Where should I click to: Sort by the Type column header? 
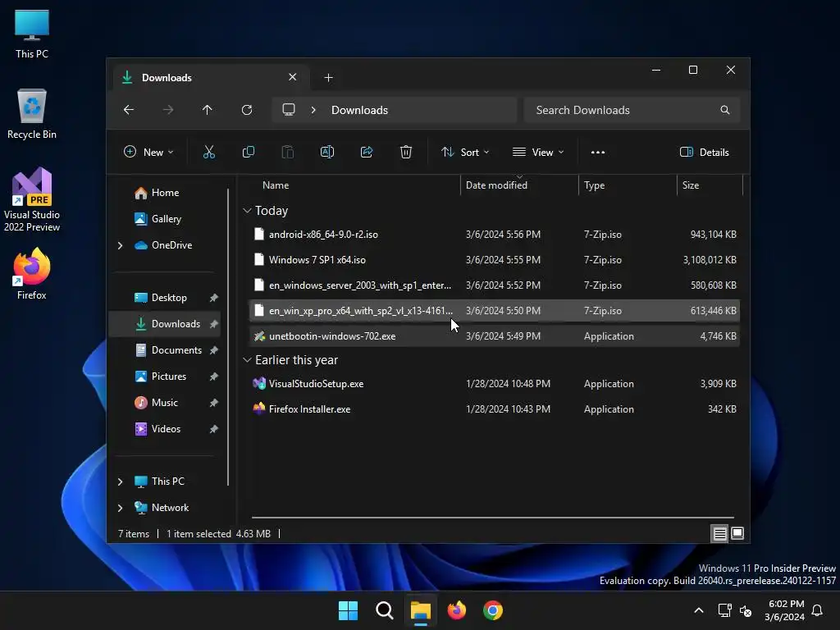click(628, 185)
